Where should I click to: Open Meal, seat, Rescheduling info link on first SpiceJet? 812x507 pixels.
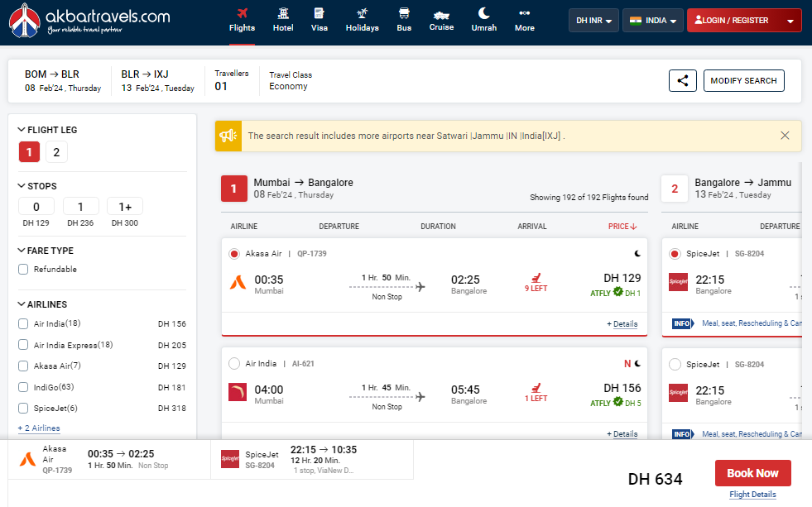tap(752, 323)
